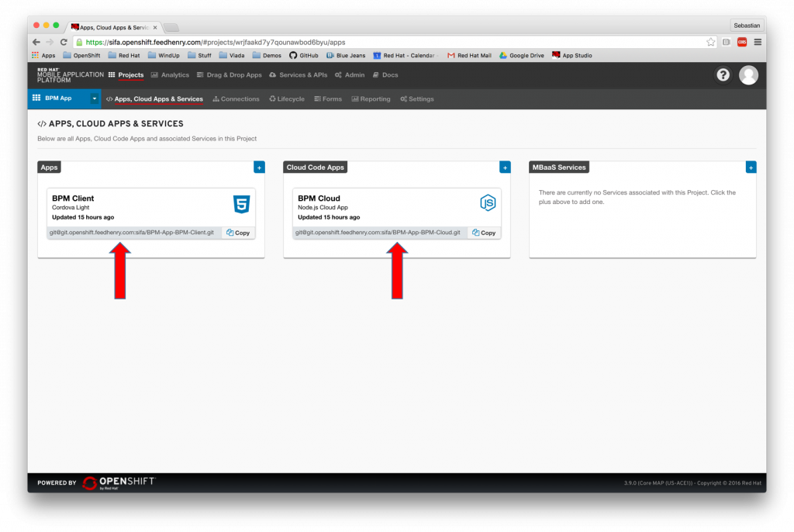The image size is (794, 532).
Task: Open the Chrome Apps grid bookmark
Action: point(43,55)
